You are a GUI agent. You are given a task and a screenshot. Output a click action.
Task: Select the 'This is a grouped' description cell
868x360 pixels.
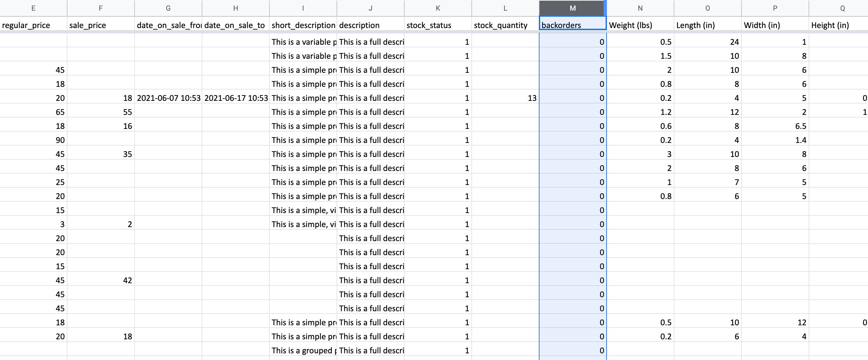[303, 351]
